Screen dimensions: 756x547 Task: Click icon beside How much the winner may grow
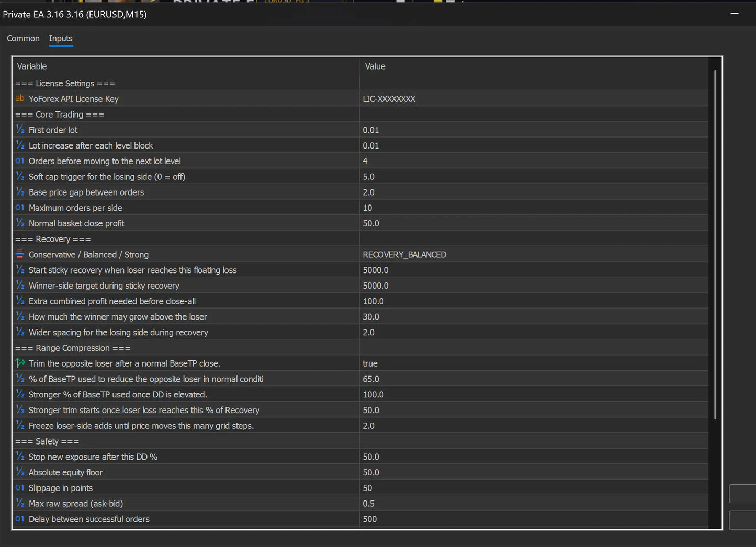20,316
